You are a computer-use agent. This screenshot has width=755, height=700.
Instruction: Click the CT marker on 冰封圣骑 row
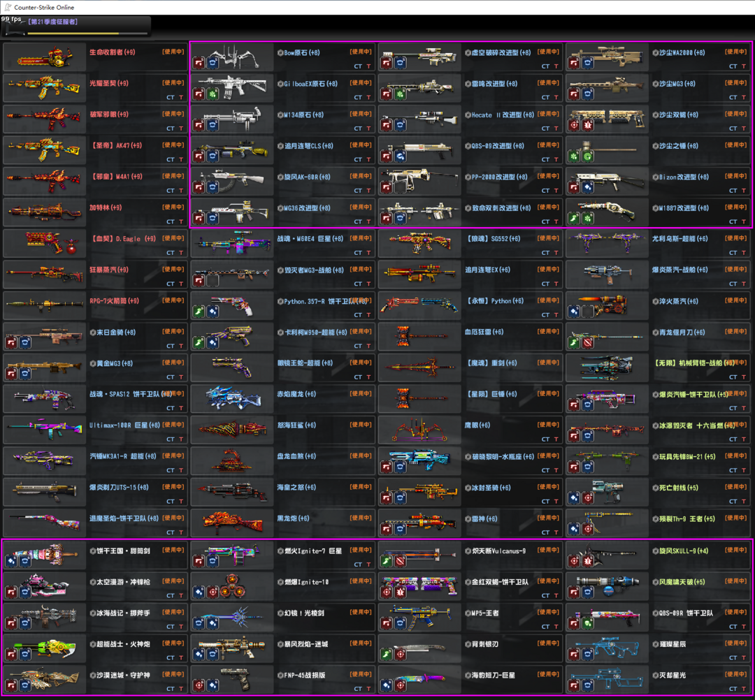click(x=545, y=502)
